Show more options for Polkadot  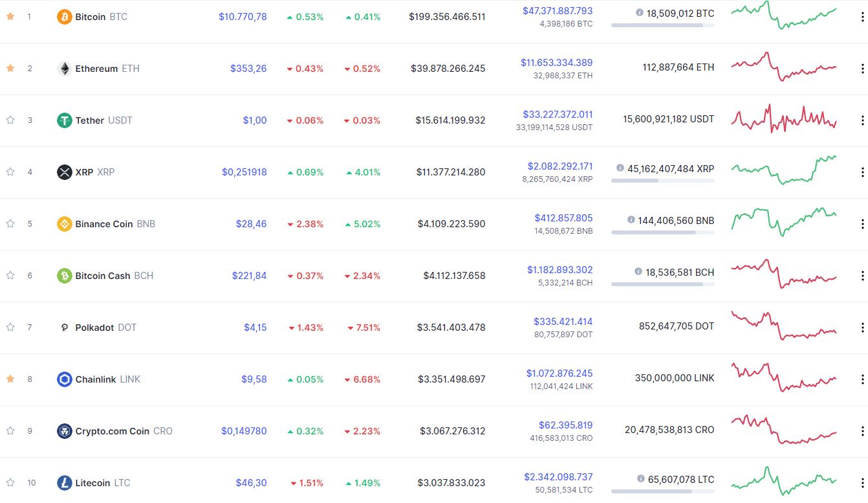(862, 328)
